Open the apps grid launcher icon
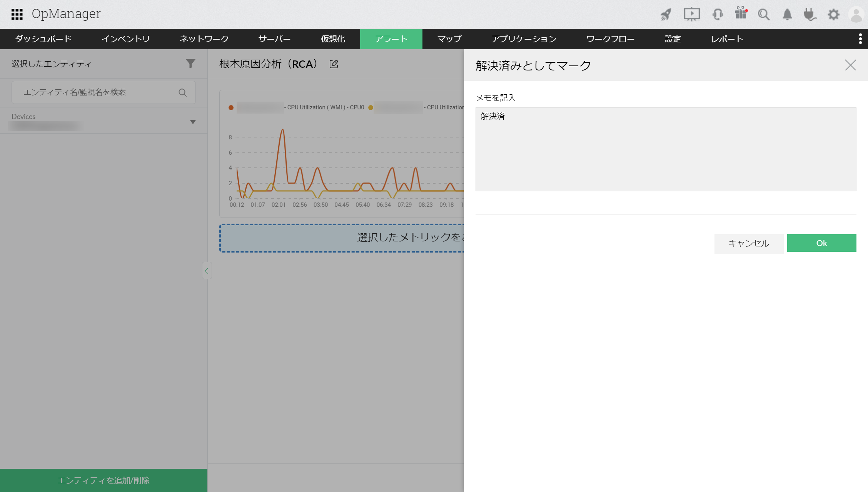 pos(17,14)
